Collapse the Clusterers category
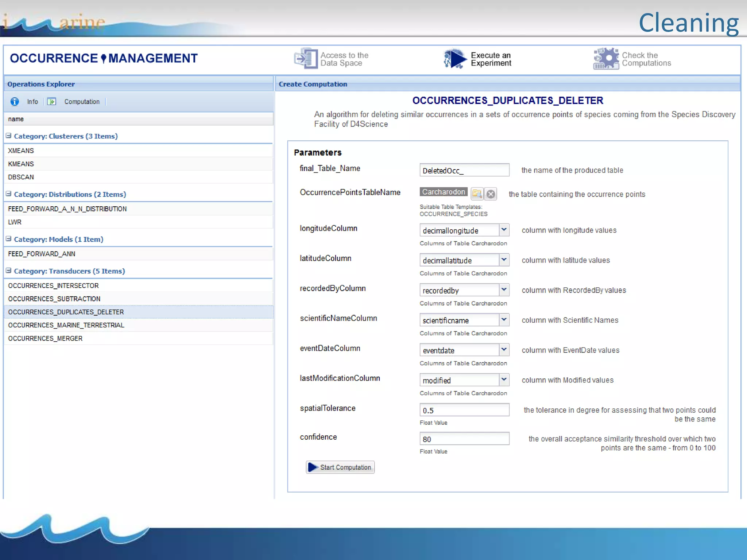This screenshot has width=747, height=560. (x=8, y=136)
